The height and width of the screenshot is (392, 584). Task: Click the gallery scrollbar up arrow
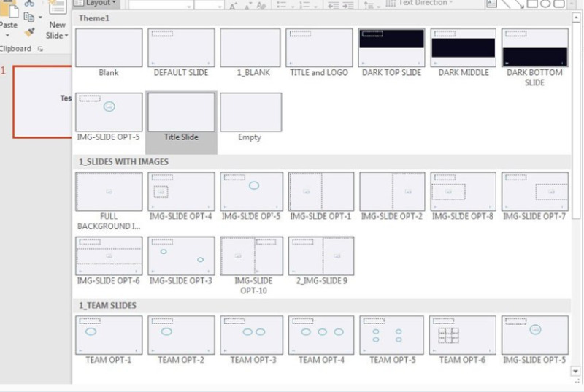click(x=576, y=17)
